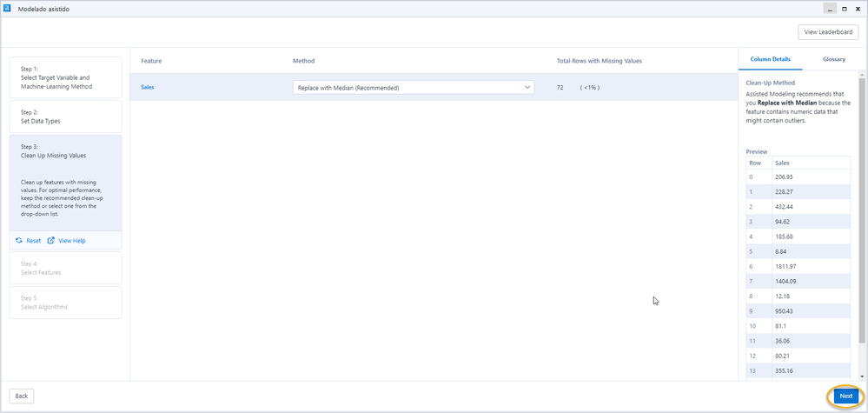The image size is (868, 413).
Task: Click preview value 1404.09
Action: click(785, 281)
